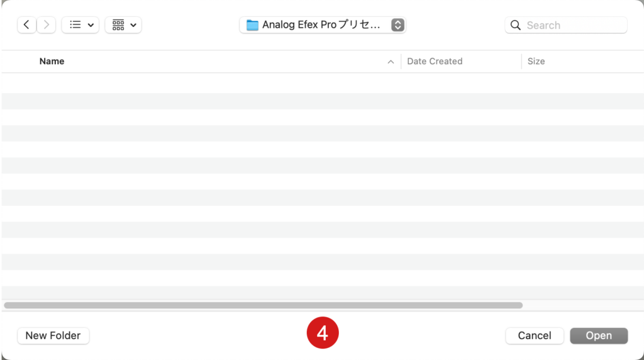Screen dimensions: 644x360
Task: Sort files by Name column header
Action: [x=52, y=61]
